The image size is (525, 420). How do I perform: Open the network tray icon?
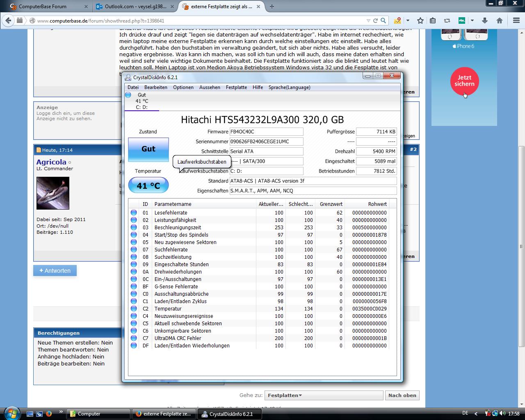tap(495, 414)
